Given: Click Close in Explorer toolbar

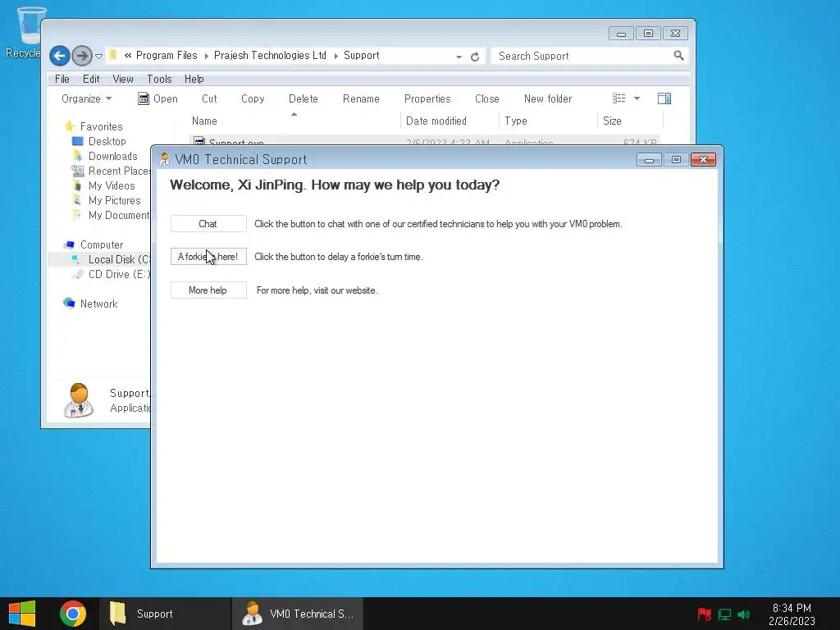Looking at the screenshot, I should [x=487, y=98].
